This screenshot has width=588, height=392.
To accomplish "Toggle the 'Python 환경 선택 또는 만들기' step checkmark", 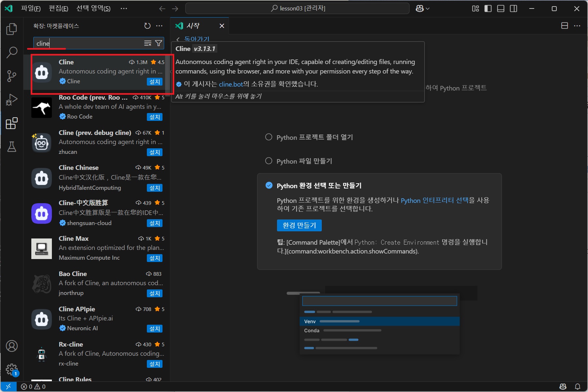I will click(x=269, y=186).
